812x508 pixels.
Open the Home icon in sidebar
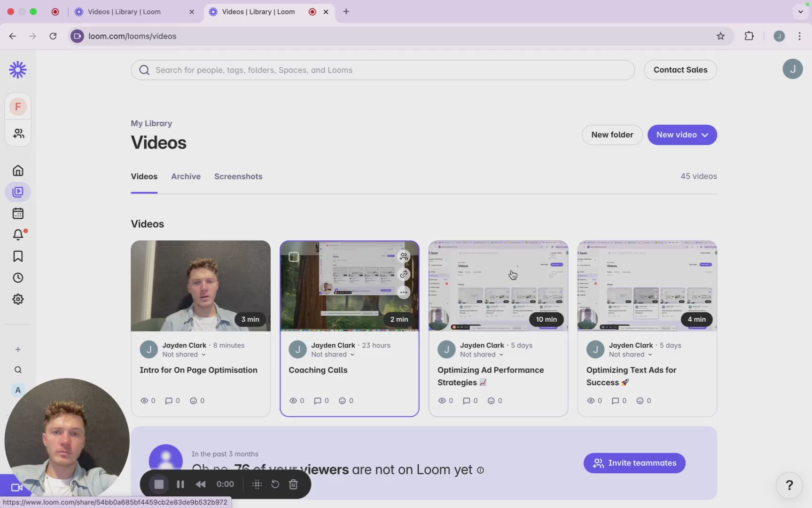click(18, 170)
